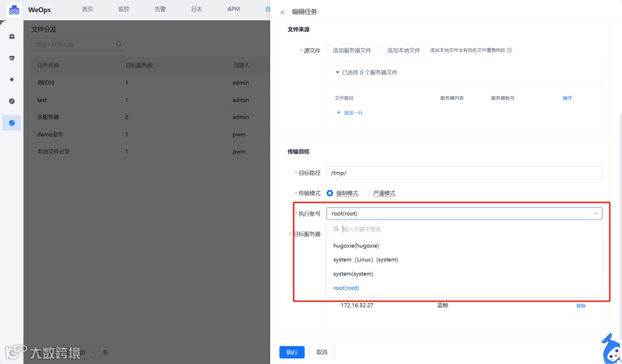
Task: Choose hugoxie(hugoxie) from account list
Action: click(x=464, y=245)
